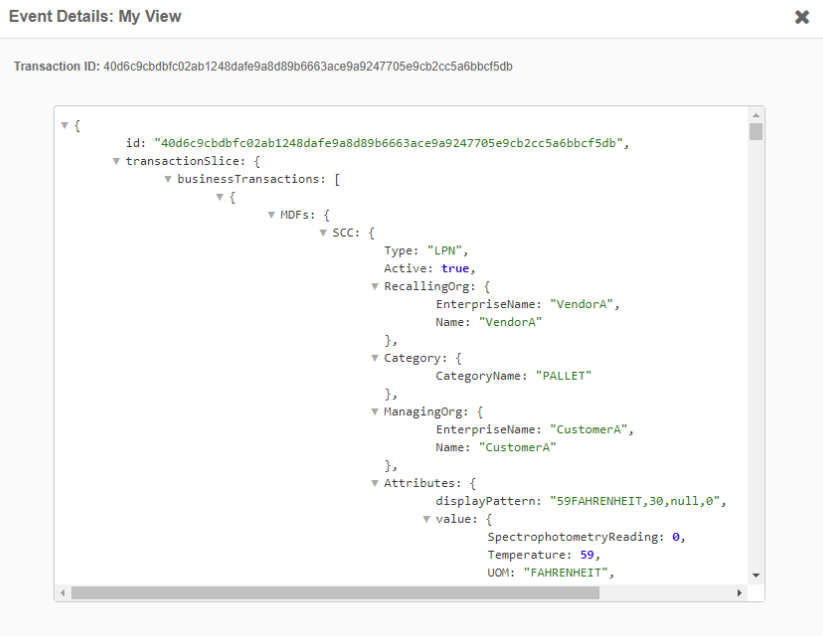Screen dimensions: 823x636
Task: Collapse the transactionSlice node
Action: [117, 161]
